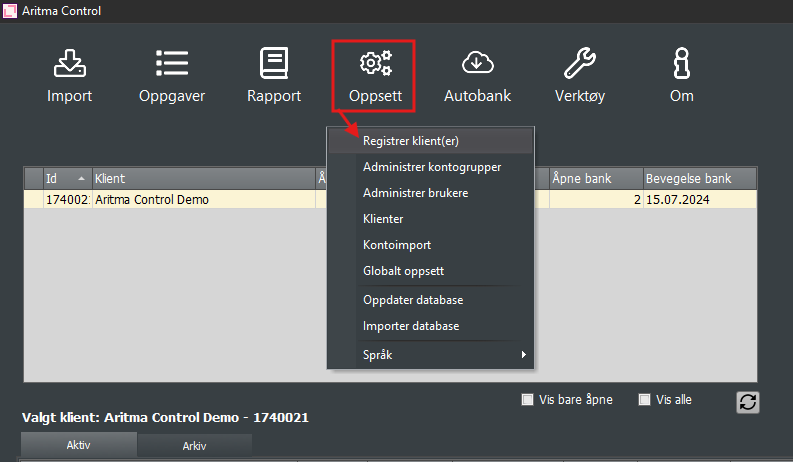Screen dimensions: 793x462
Task: Open the Rapport book icon
Action: pyautogui.click(x=274, y=65)
